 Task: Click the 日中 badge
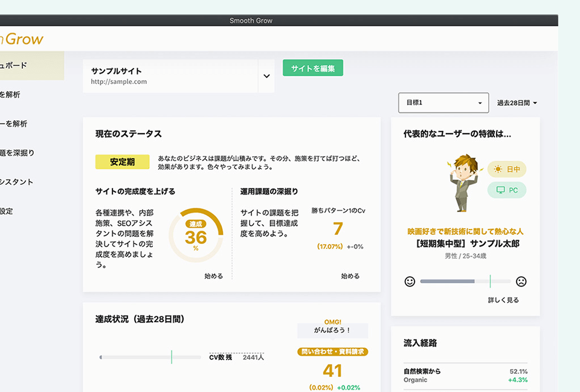pos(507,169)
